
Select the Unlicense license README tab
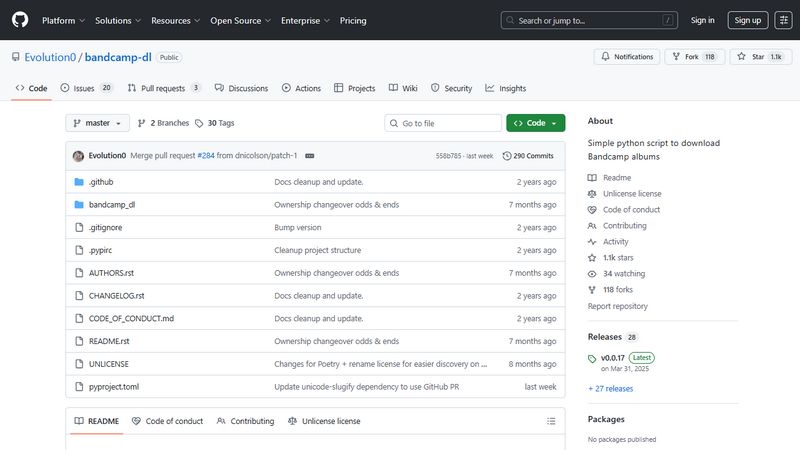[324, 421]
